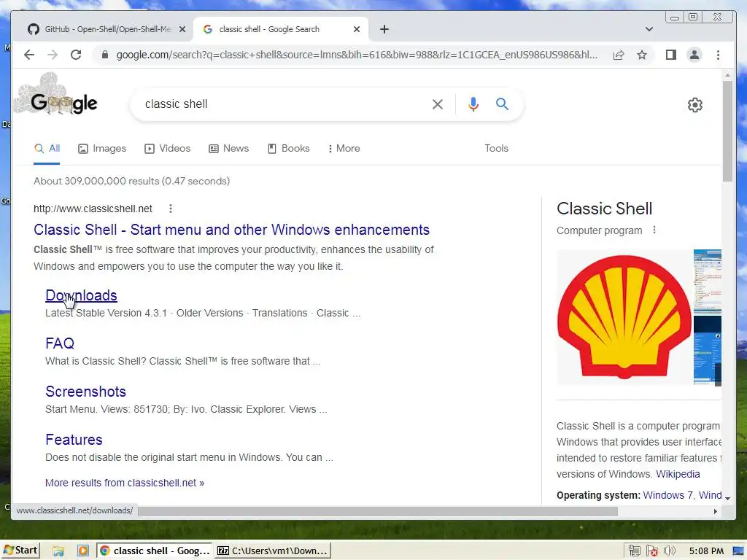
Task: Open the Features sitelink
Action: (74, 440)
